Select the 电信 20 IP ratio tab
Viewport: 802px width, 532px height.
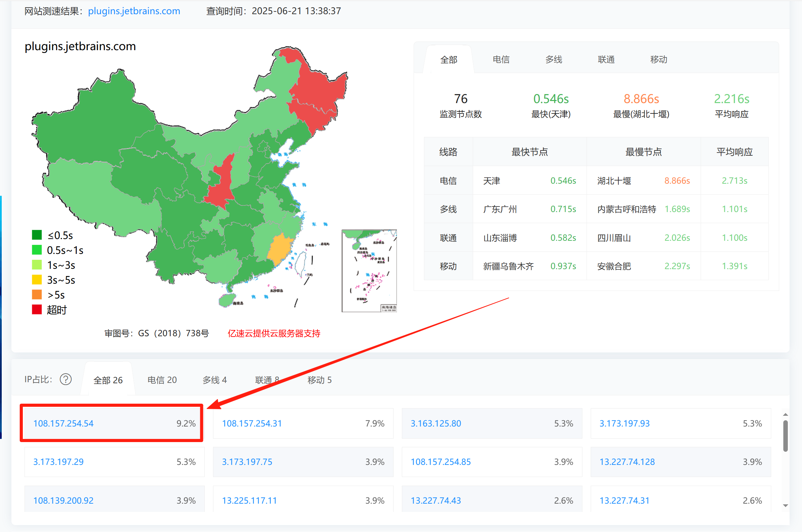[162, 380]
